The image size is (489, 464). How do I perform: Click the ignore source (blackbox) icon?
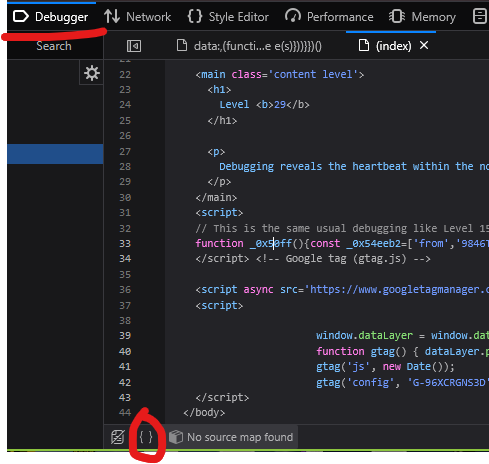click(118, 437)
